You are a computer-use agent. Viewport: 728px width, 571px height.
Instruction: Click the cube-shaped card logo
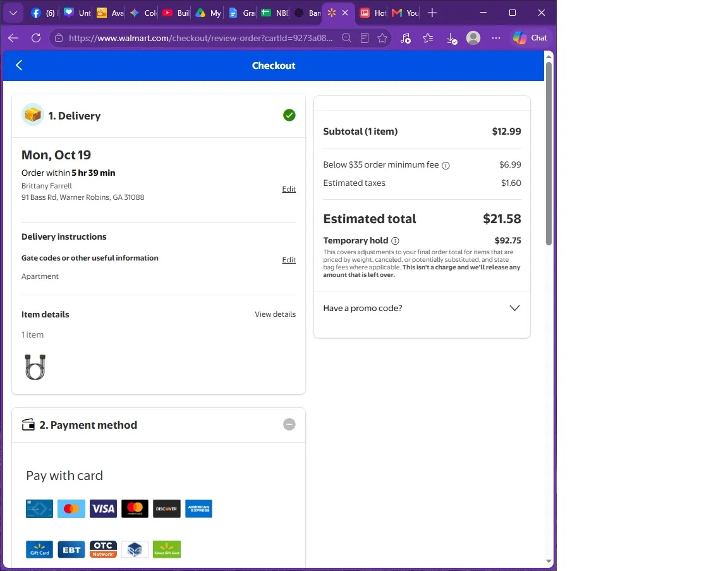pos(135,549)
